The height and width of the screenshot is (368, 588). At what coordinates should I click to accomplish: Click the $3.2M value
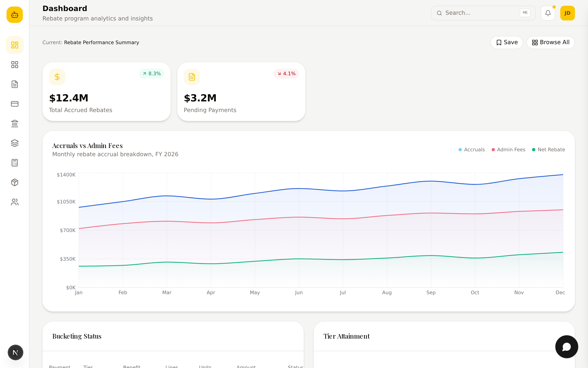coord(200,98)
